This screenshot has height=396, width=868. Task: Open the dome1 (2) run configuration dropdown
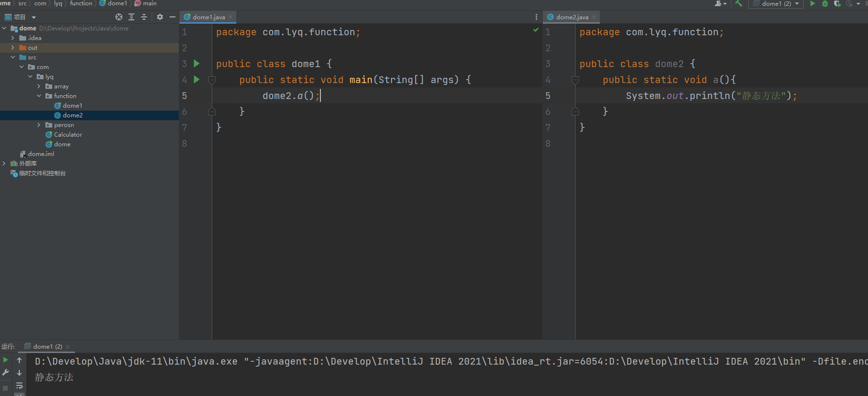[x=776, y=3]
